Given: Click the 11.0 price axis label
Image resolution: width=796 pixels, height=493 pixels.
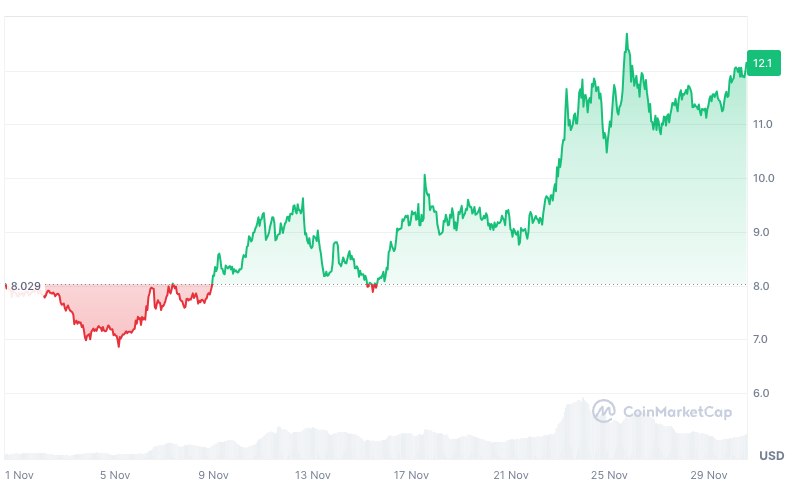Looking at the screenshot, I should click(x=762, y=125).
